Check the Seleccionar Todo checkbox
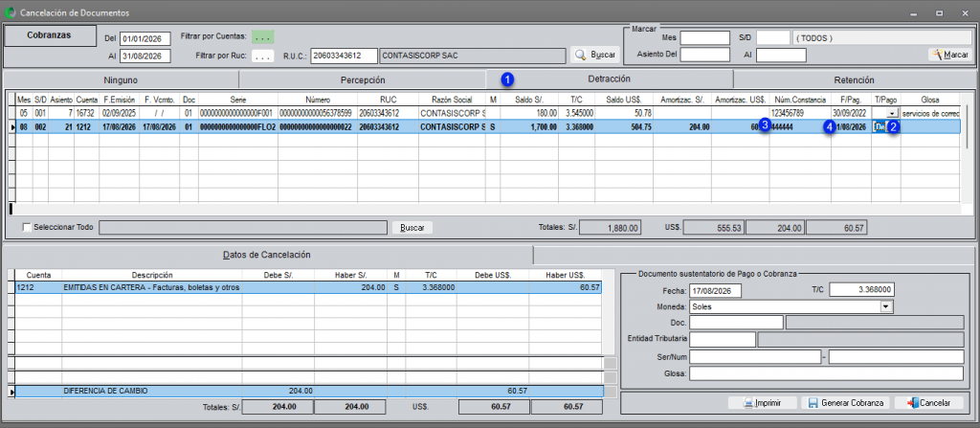Image resolution: width=980 pixels, height=428 pixels. pyautogui.click(x=26, y=228)
